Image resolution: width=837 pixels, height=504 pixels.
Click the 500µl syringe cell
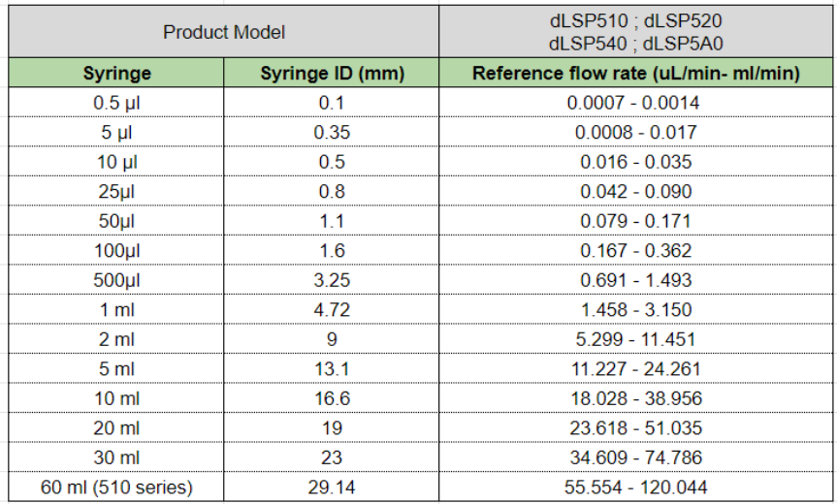(x=116, y=280)
